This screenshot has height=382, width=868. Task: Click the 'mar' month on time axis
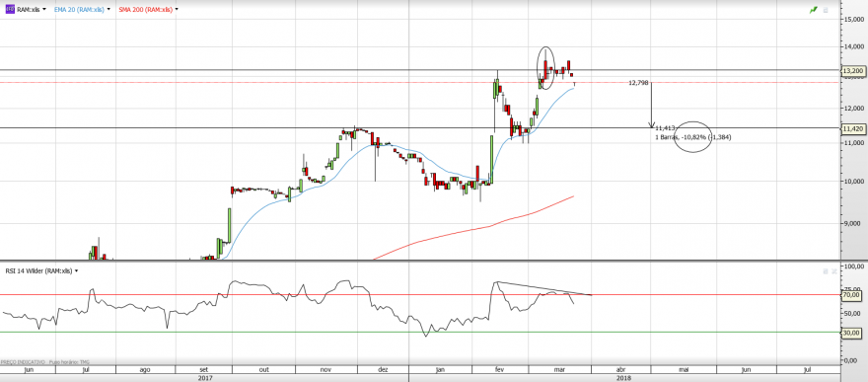tap(559, 369)
